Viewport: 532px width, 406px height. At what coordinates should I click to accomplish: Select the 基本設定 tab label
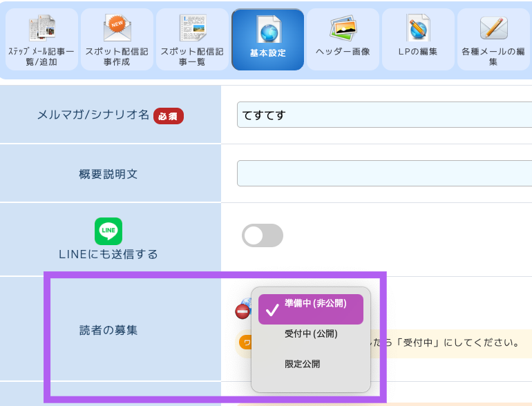pyautogui.click(x=268, y=52)
